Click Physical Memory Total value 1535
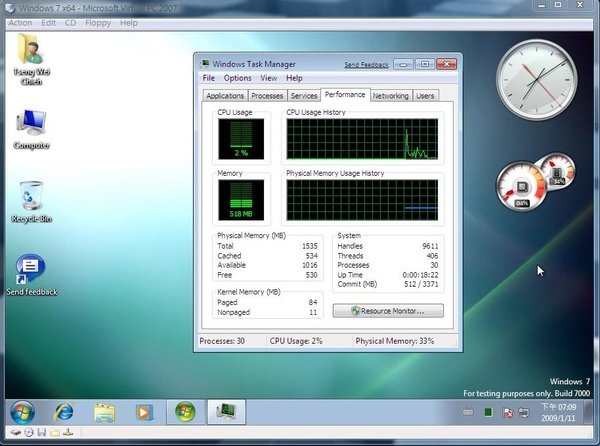 310,246
